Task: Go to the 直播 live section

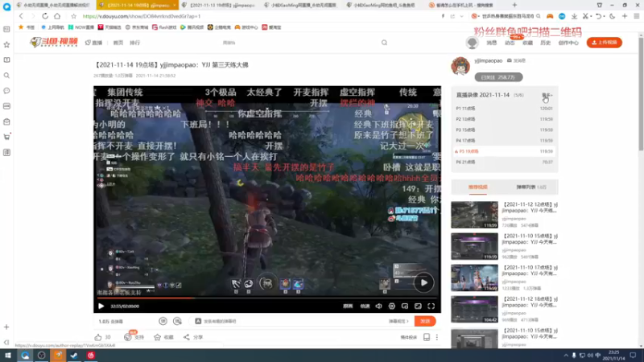Action: click(93, 43)
